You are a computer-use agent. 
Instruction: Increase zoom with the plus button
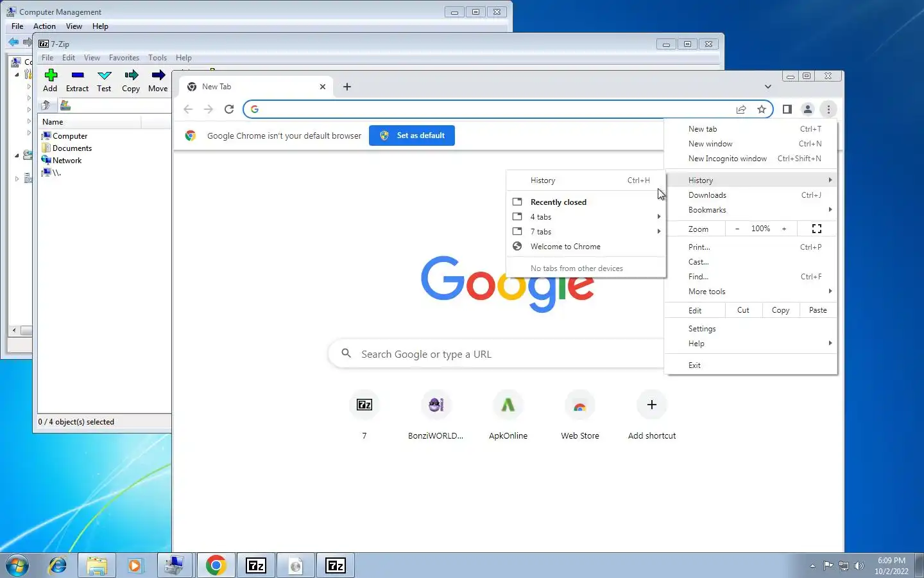pyautogui.click(x=784, y=229)
